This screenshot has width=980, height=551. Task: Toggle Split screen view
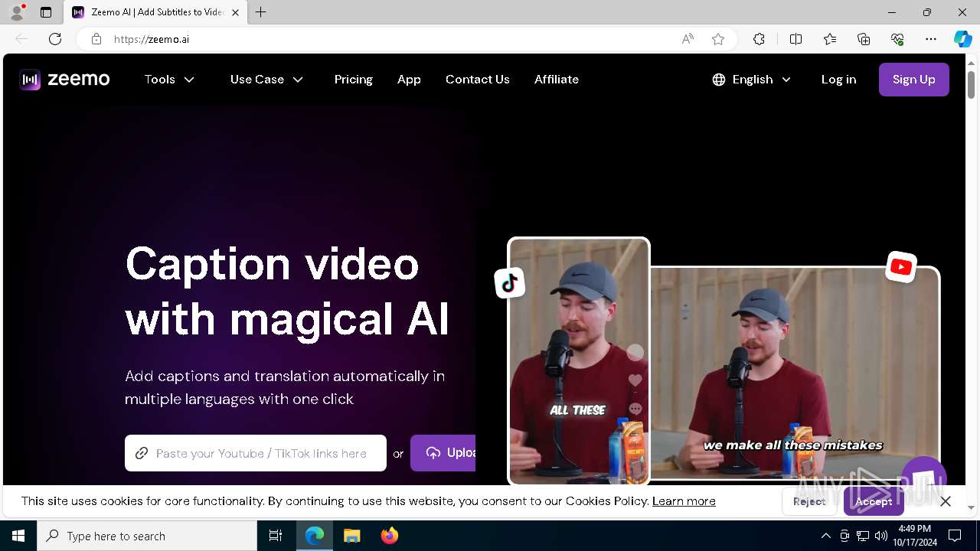click(x=795, y=39)
